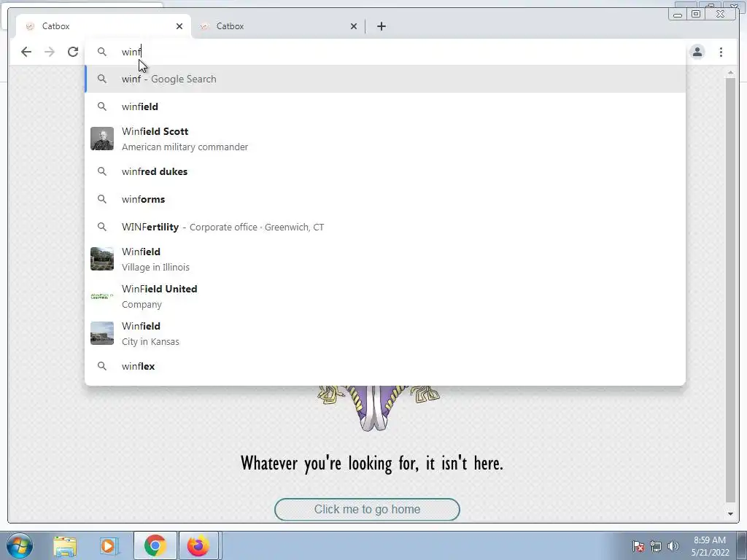Screen dimensions: 747x560
Task: Pick 'Winfield Scott' American military commander suggestion
Action: tap(385, 139)
